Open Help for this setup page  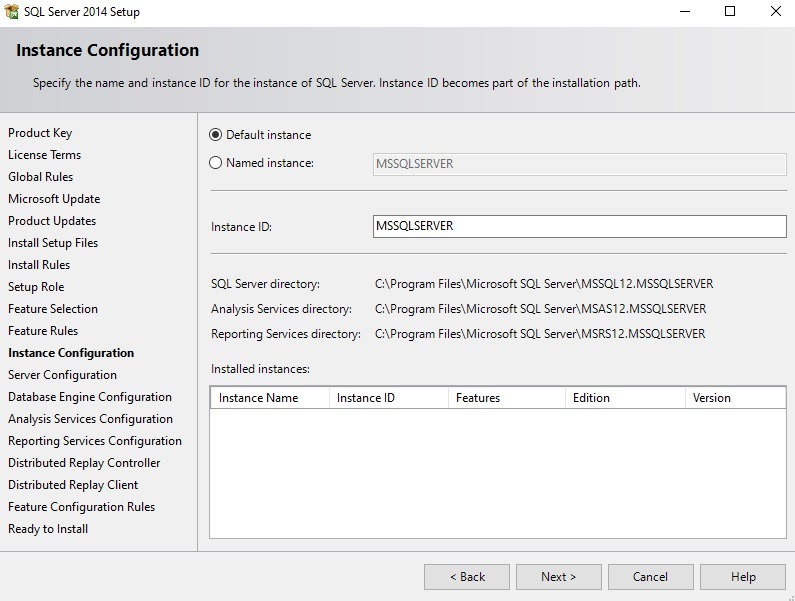click(743, 577)
